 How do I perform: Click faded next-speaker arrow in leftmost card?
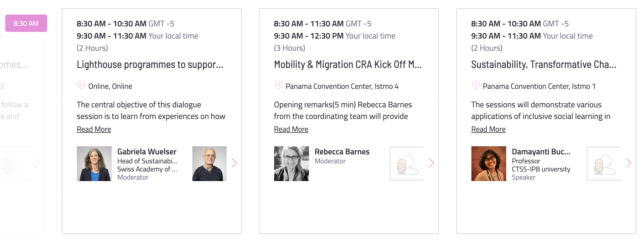coord(37,163)
